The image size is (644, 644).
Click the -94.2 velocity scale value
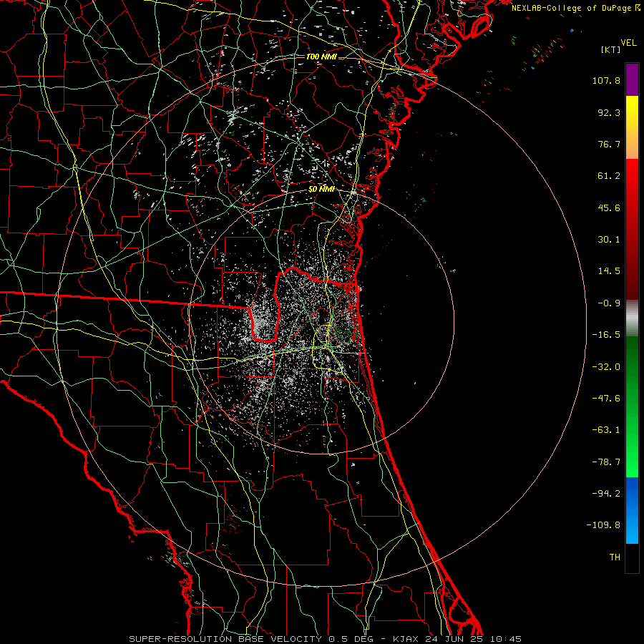[x=606, y=493]
